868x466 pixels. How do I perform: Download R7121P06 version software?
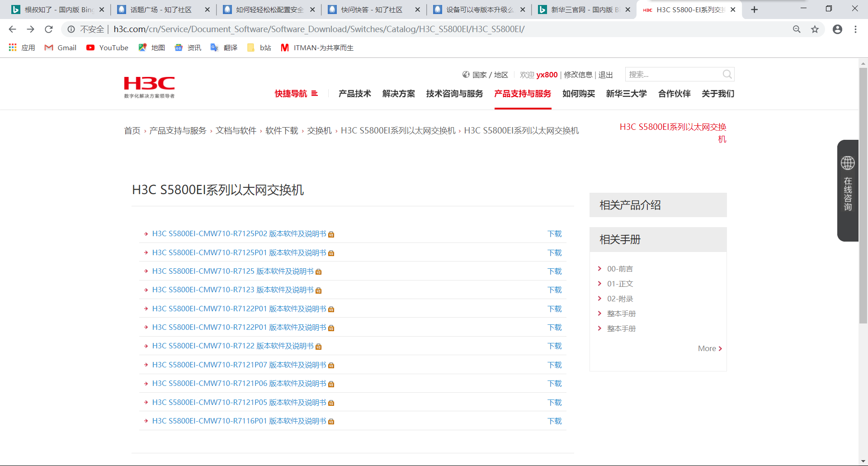point(555,384)
